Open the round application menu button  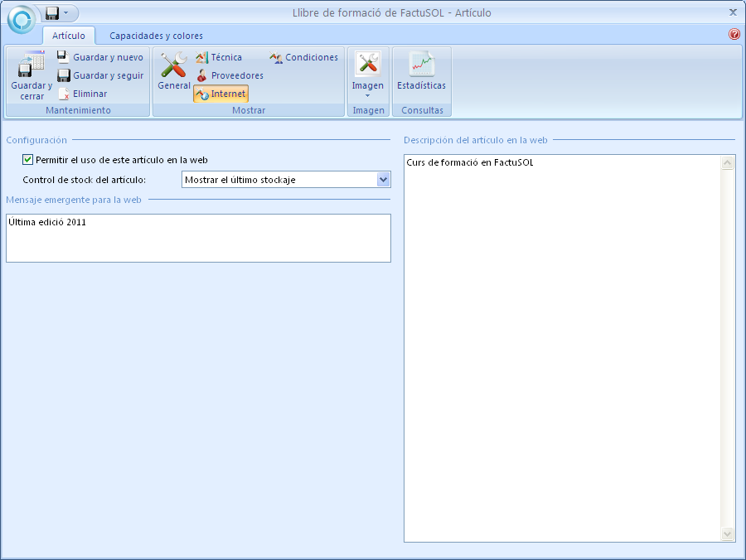pyautogui.click(x=22, y=18)
